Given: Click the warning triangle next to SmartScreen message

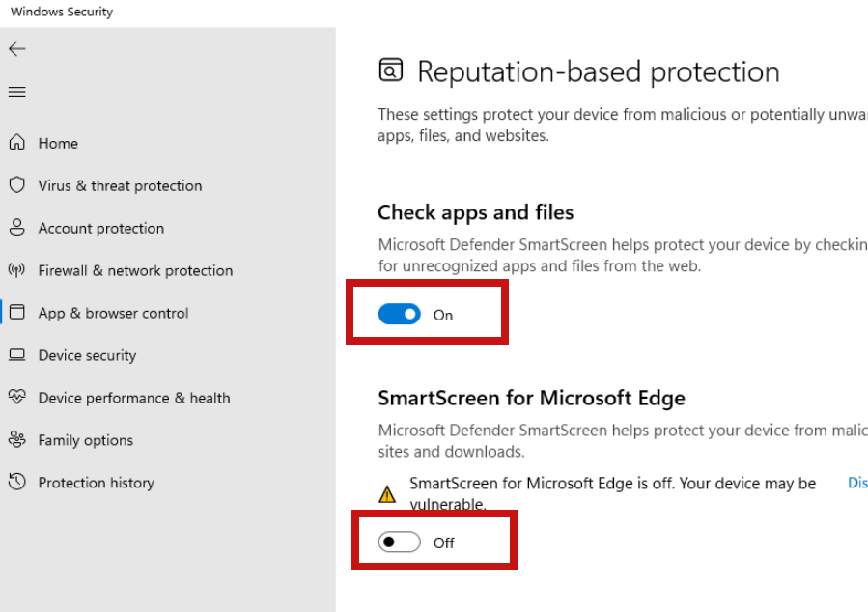Looking at the screenshot, I should coord(387,492).
